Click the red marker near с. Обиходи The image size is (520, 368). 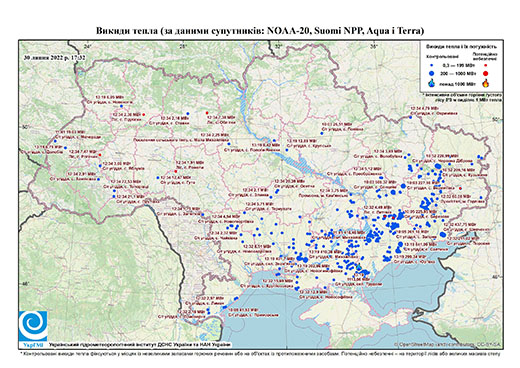point(207,113)
